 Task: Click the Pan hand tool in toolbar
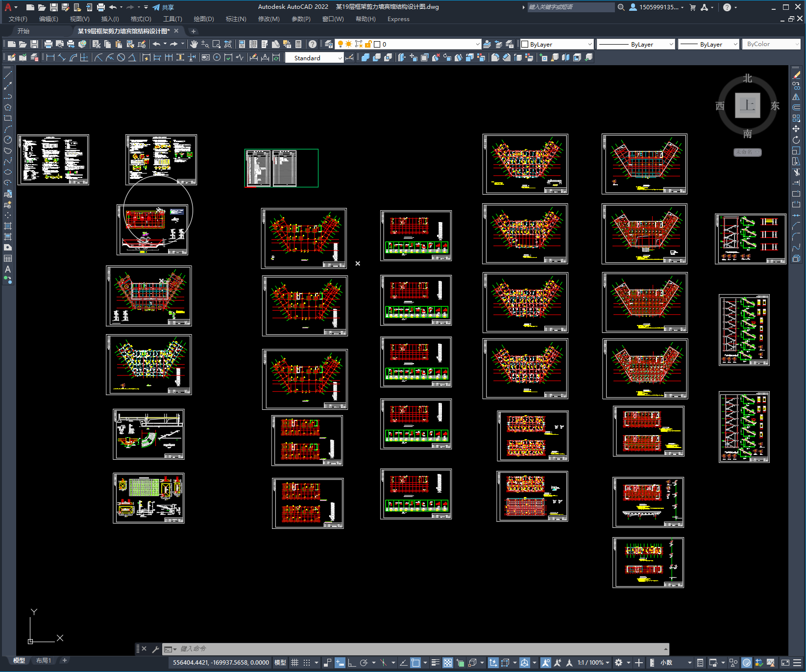(194, 44)
